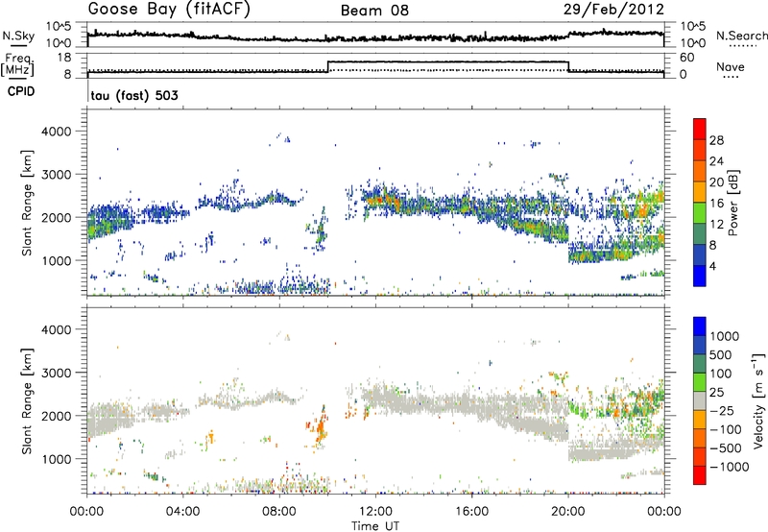This screenshot has height=532, width=768.
Task: Click the light green segment of Velocity colorbar
Action: point(700,382)
